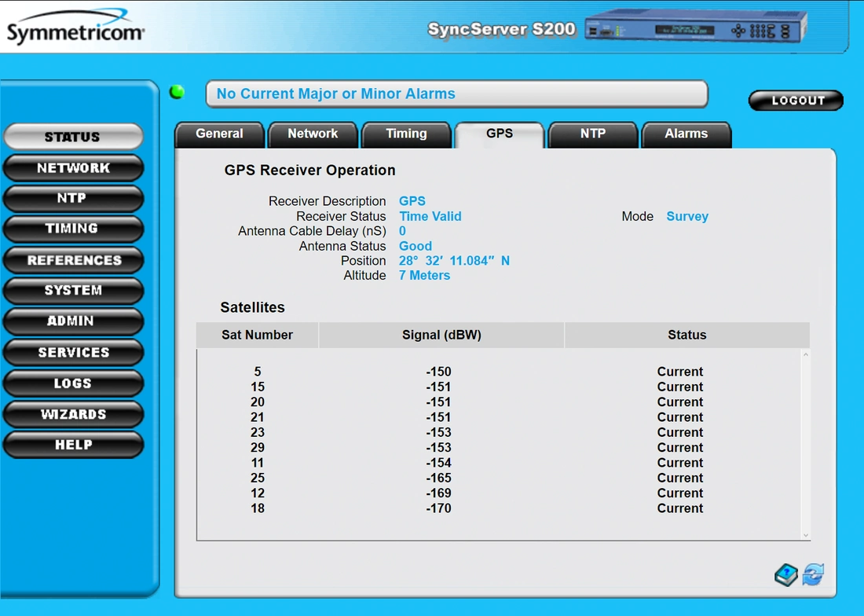
Task: Click satellite number 29 in the table
Action: point(258,447)
